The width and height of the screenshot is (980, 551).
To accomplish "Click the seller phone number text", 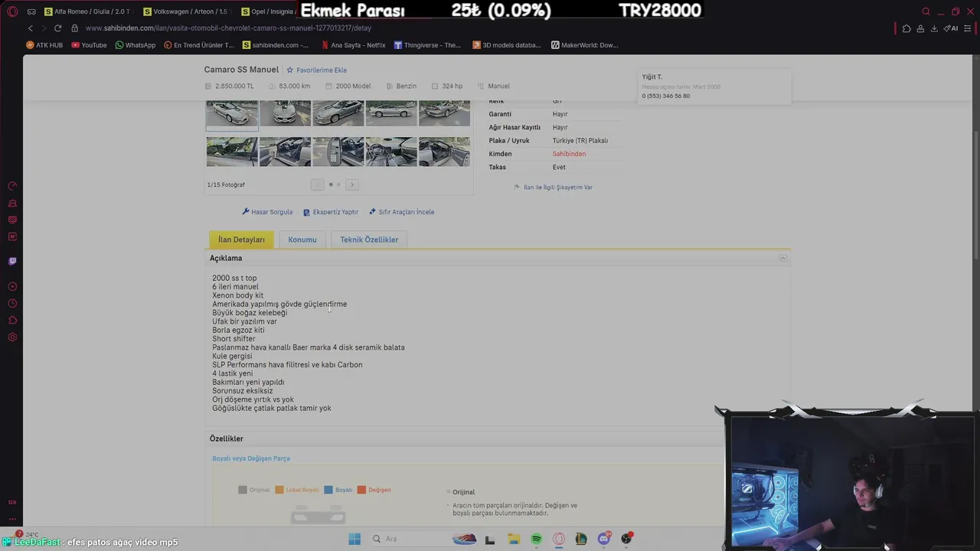I will [666, 96].
